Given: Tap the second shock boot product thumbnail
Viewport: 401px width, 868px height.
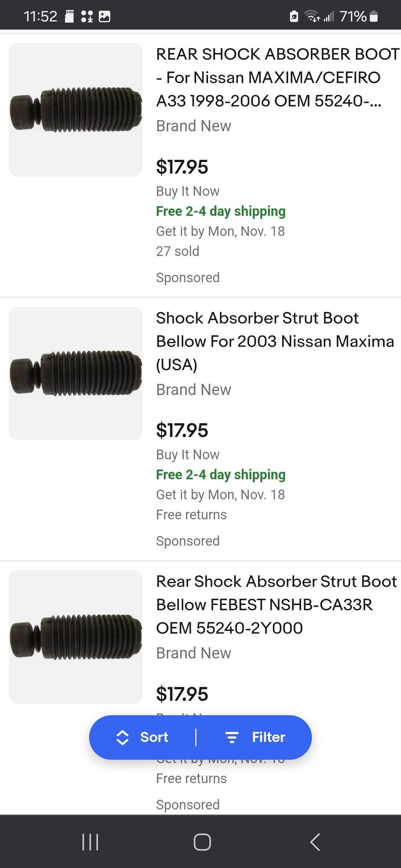Looking at the screenshot, I should click(76, 373).
